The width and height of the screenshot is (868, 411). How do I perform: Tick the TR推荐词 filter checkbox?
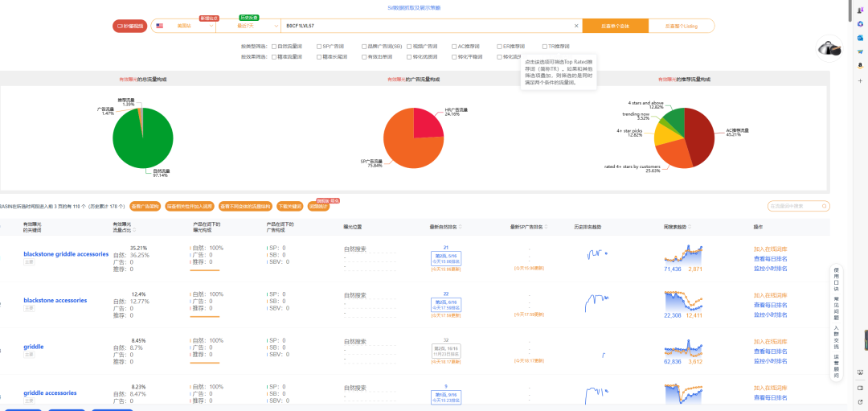tap(545, 47)
